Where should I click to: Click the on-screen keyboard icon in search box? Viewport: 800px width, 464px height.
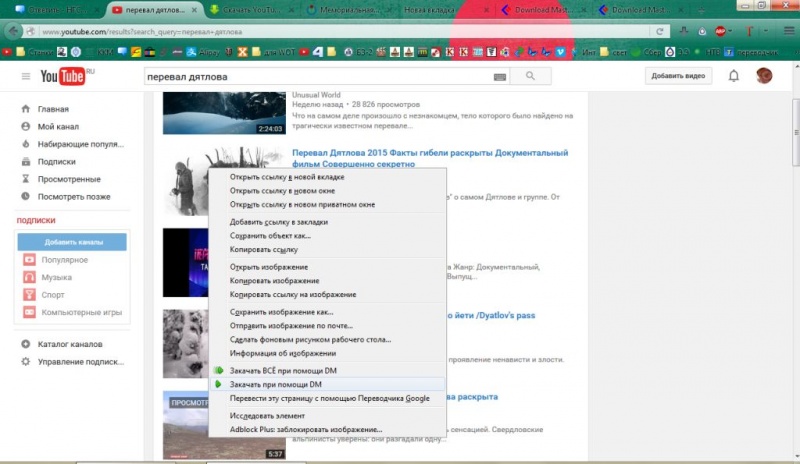coord(500,76)
